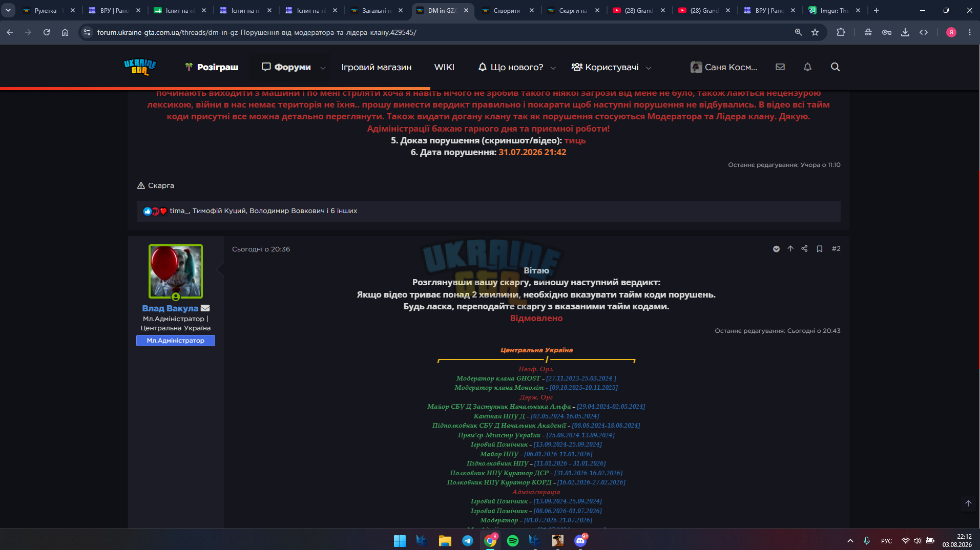This screenshot has height=550, width=980.
Task: Open Spotify from the taskbar
Action: [x=512, y=540]
